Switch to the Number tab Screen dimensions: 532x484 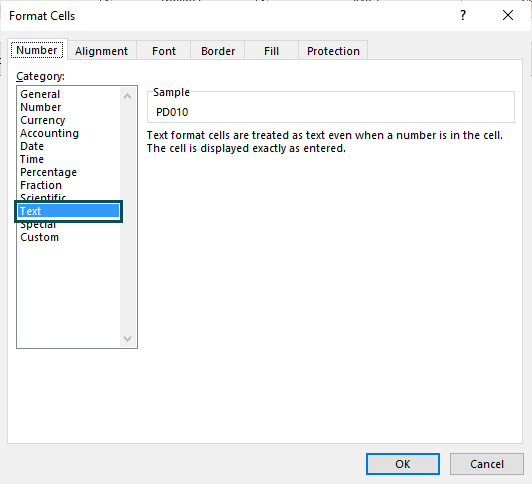point(37,50)
